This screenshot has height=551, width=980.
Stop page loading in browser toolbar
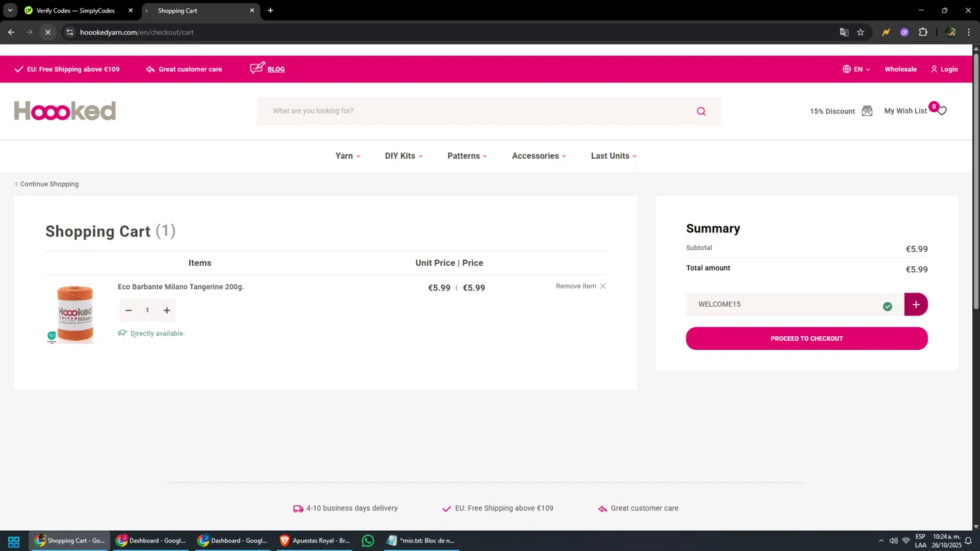tap(48, 32)
